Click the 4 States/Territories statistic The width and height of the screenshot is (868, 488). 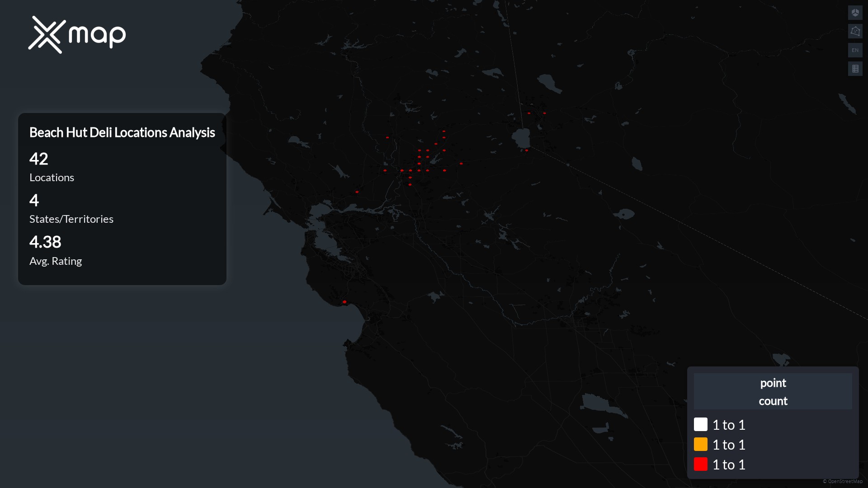click(34, 201)
